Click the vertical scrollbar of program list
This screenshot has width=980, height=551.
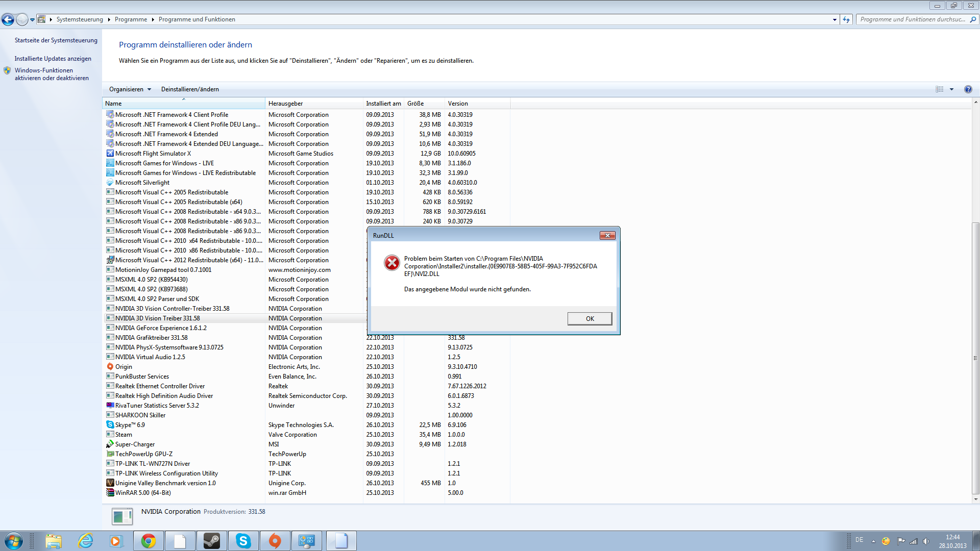[975, 357]
